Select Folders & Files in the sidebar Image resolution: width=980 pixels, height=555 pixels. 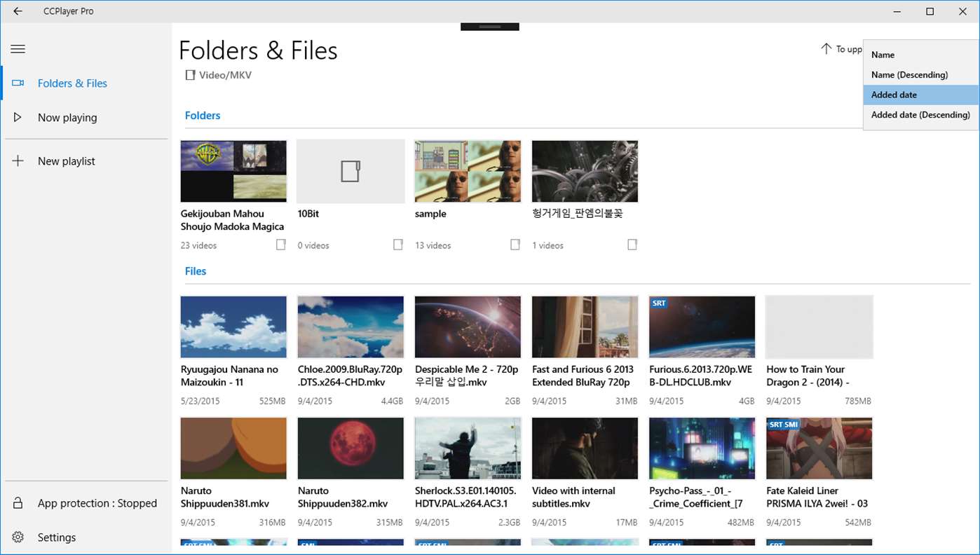(x=72, y=83)
